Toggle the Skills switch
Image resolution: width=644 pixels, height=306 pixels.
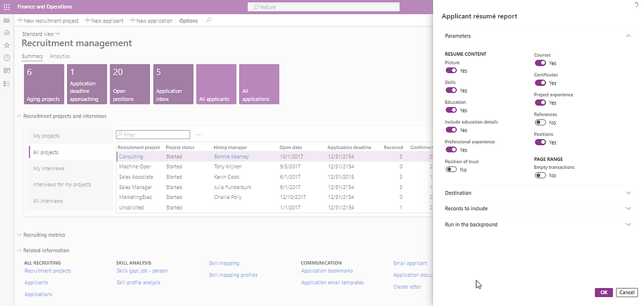[x=451, y=90]
